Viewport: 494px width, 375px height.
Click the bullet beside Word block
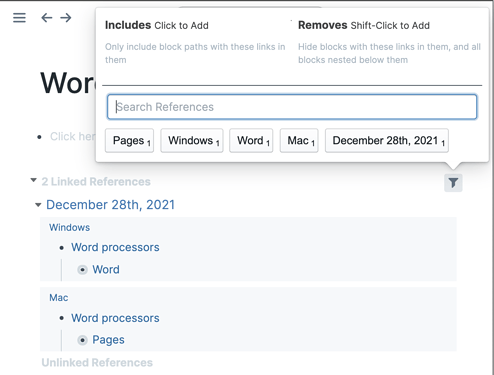tap(82, 270)
